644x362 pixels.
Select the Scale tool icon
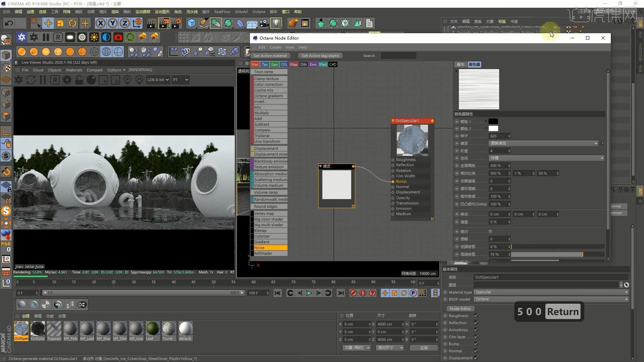[x=60, y=23]
